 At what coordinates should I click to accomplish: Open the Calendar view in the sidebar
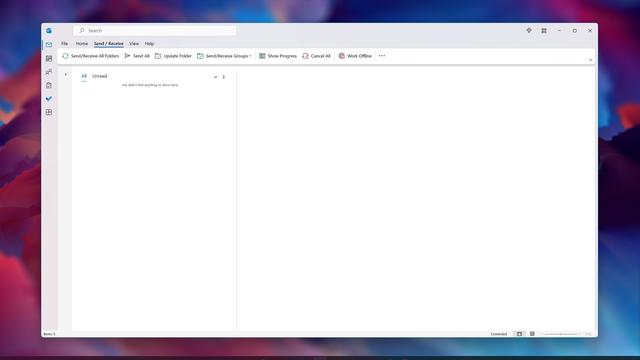pyautogui.click(x=49, y=58)
